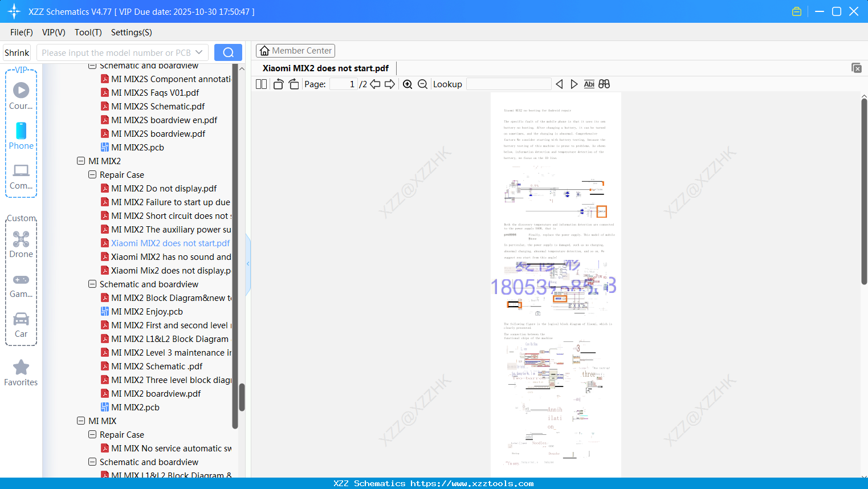Open the Courses video category
The width and height of the screenshot is (868, 489).
pyautogui.click(x=21, y=96)
